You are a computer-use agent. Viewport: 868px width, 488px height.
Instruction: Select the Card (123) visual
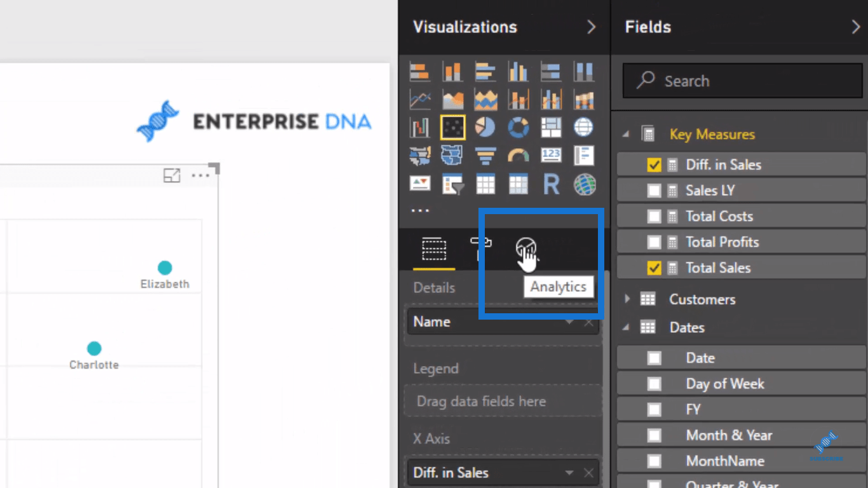point(551,156)
